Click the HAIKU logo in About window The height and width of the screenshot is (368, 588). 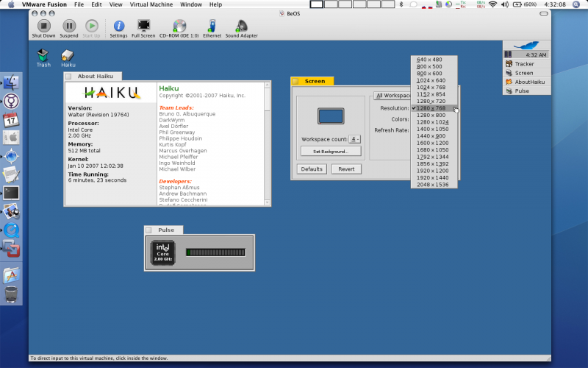tap(112, 93)
